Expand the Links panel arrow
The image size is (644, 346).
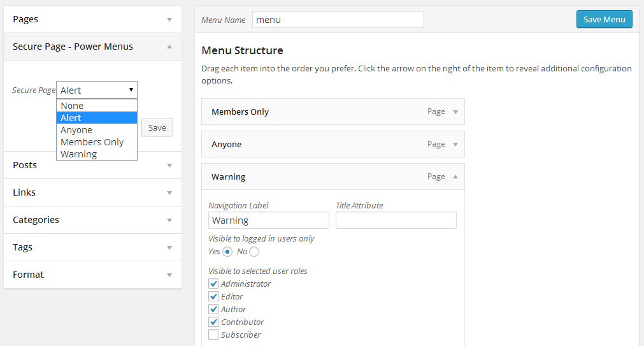pos(169,193)
